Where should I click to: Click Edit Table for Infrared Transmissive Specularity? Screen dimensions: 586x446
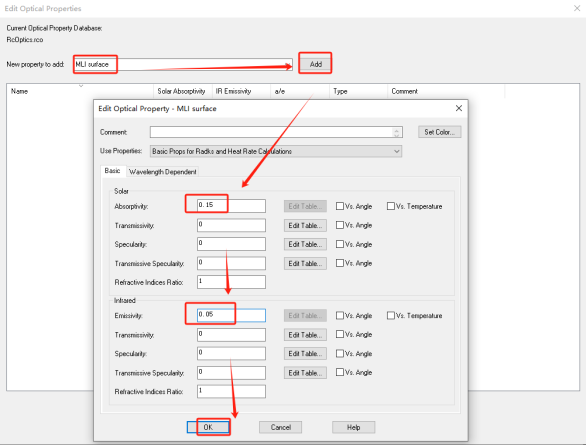305,373
